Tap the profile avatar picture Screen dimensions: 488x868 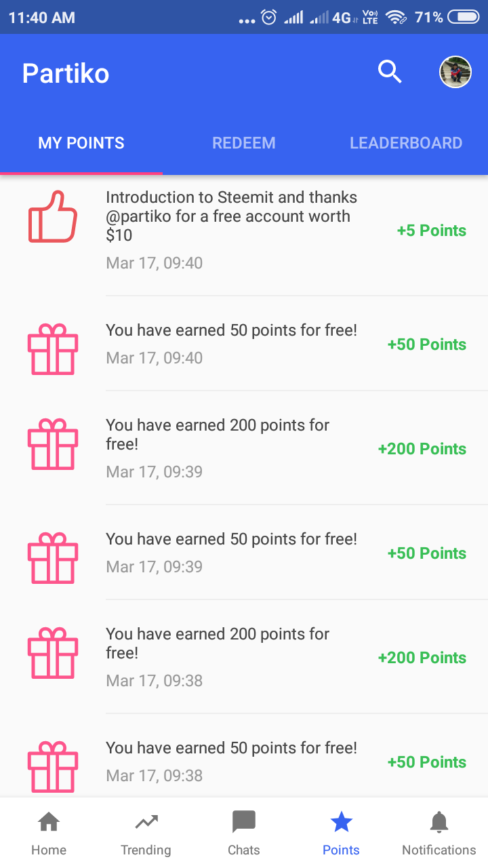click(x=455, y=72)
